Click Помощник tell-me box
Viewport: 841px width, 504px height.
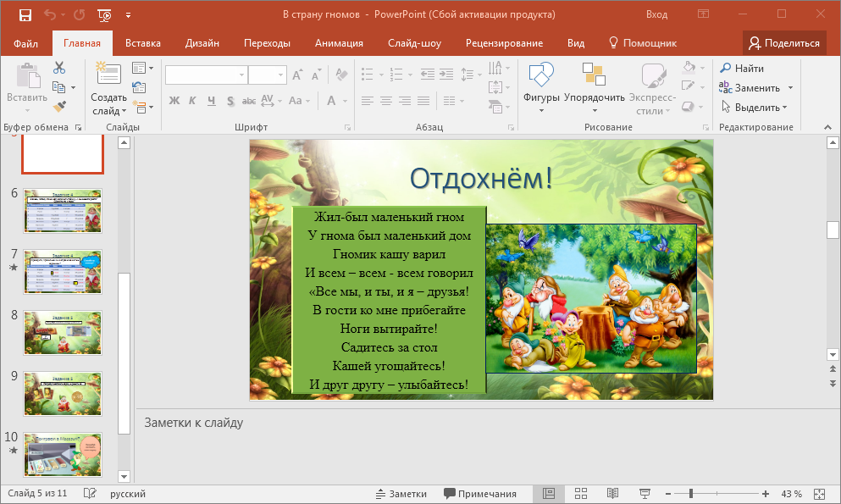coord(643,43)
